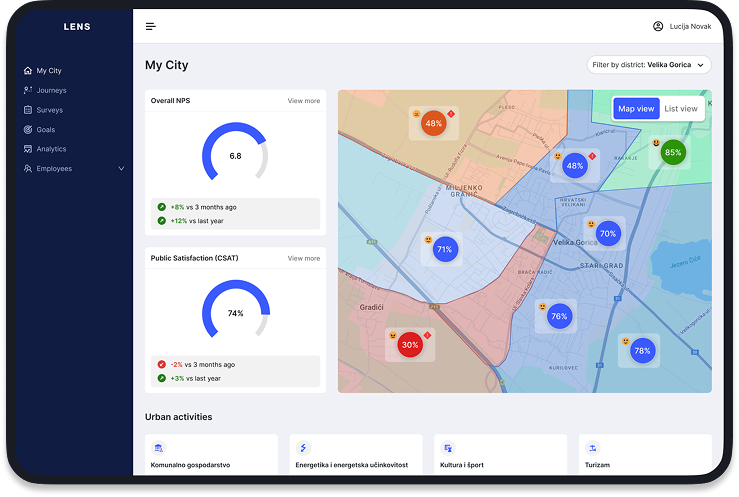Click the red 30% map marker
The width and height of the screenshot is (739, 497).
pos(409,345)
